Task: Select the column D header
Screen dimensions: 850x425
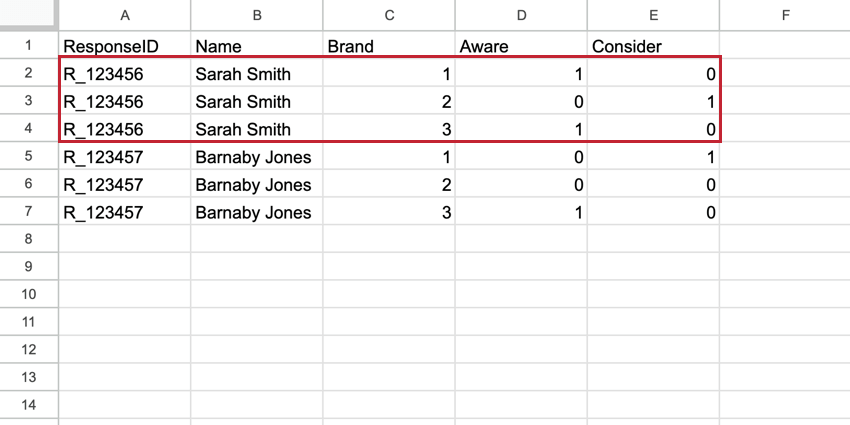Action: tap(521, 15)
